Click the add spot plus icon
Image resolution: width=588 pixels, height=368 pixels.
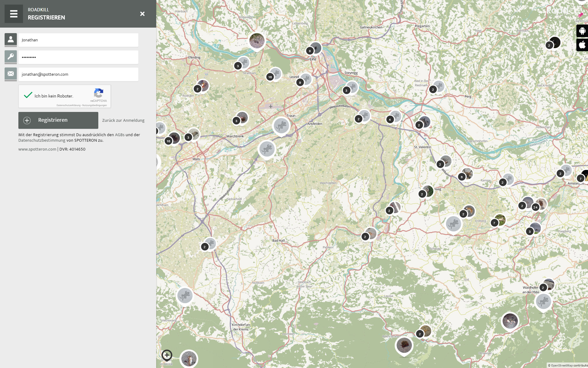pyautogui.click(x=167, y=355)
